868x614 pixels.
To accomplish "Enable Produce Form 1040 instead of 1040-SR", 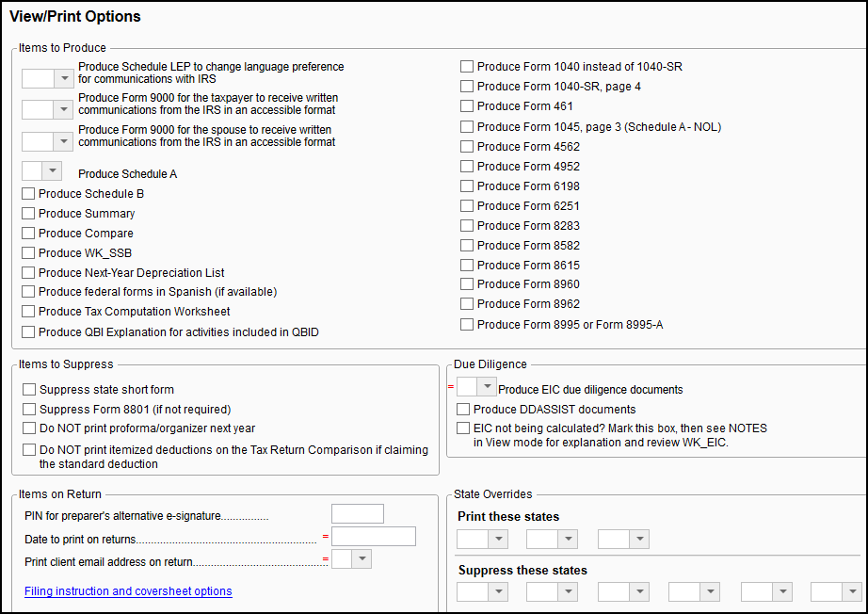I will [x=466, y=66].
